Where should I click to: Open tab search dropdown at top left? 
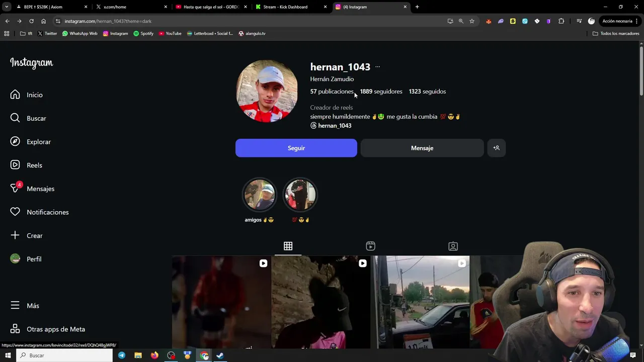click(x=7, y=7)
